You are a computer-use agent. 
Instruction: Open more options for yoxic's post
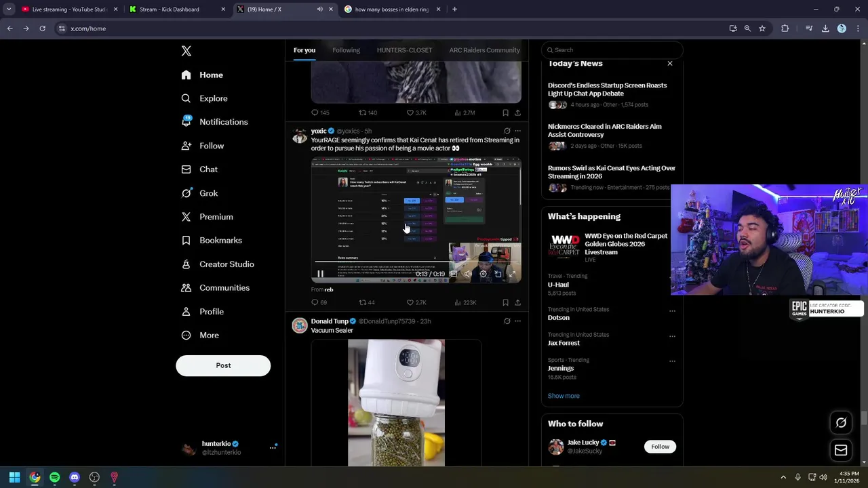[x=517, y=131]
